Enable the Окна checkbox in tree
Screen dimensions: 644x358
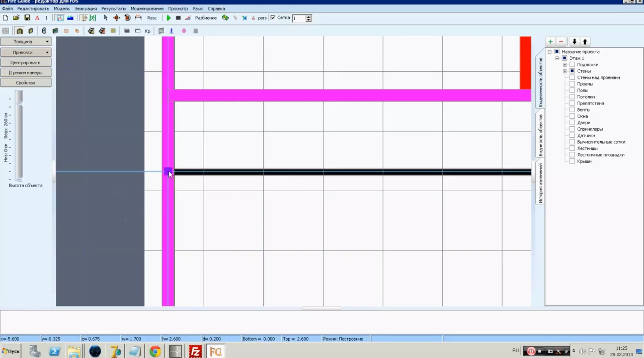tap(572, 116)
